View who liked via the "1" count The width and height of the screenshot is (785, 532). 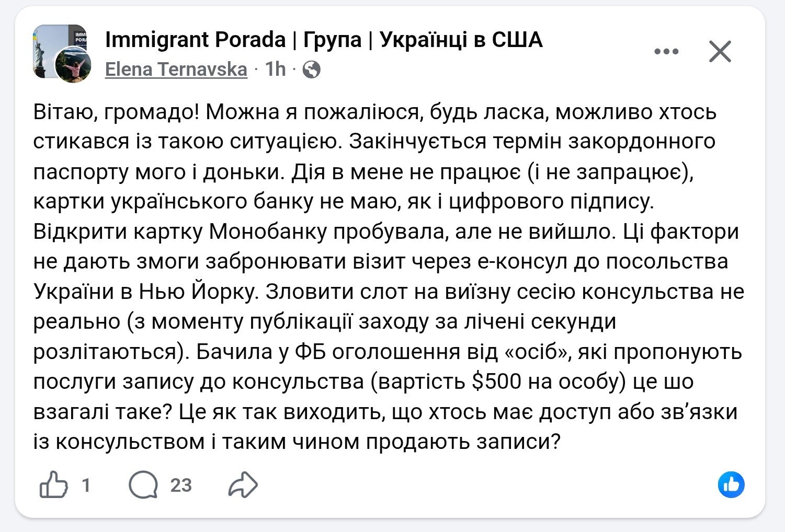[86, 485]
